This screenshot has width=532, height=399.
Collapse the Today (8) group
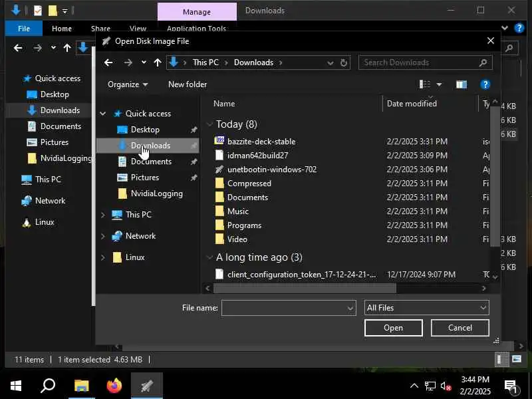pyautogui.click(x=209, y=124)
